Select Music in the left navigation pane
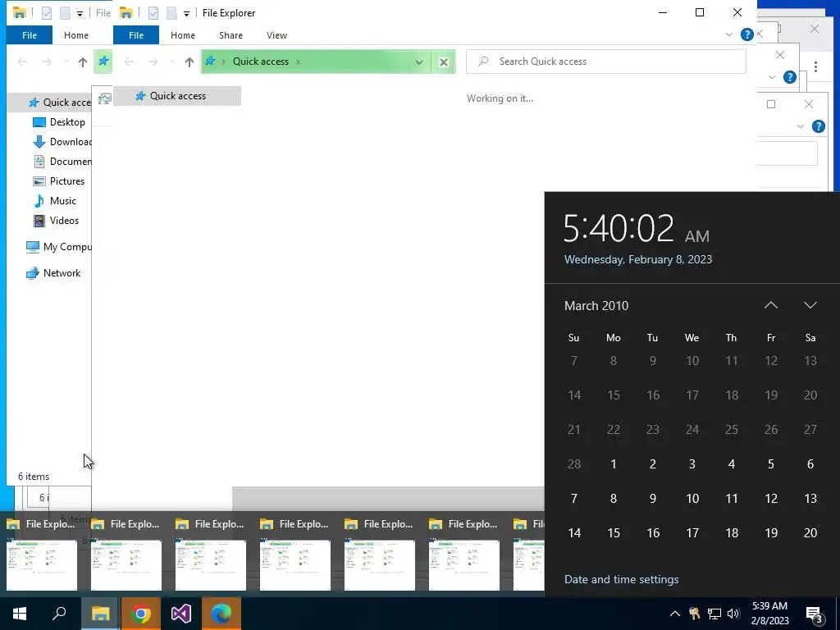 (62, 201)
